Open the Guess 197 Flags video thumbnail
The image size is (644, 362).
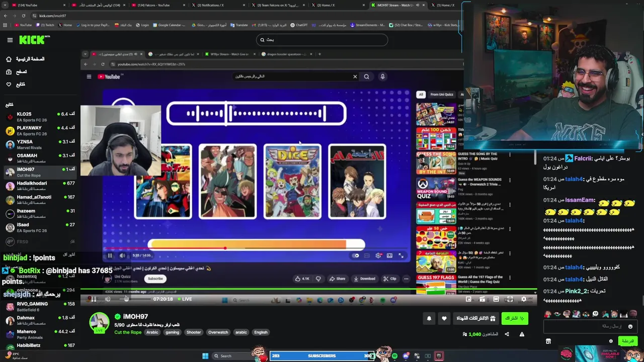coord(436,284)
